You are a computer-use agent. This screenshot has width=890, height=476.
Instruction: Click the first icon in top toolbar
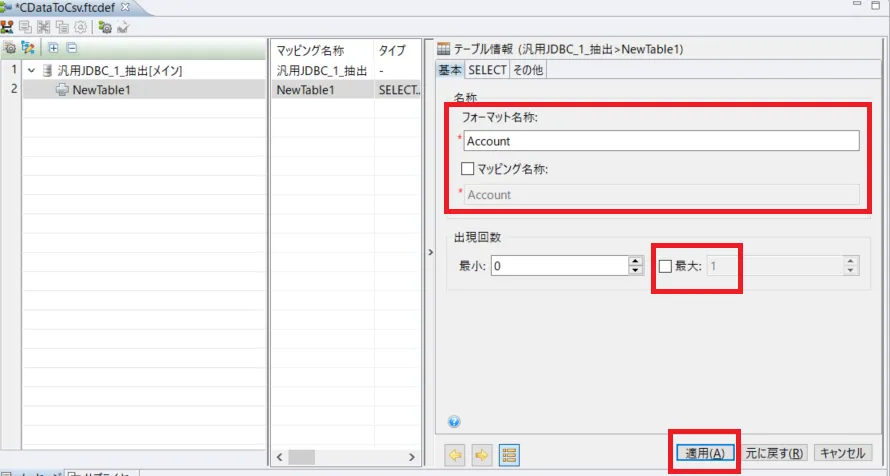click(7, 27)
